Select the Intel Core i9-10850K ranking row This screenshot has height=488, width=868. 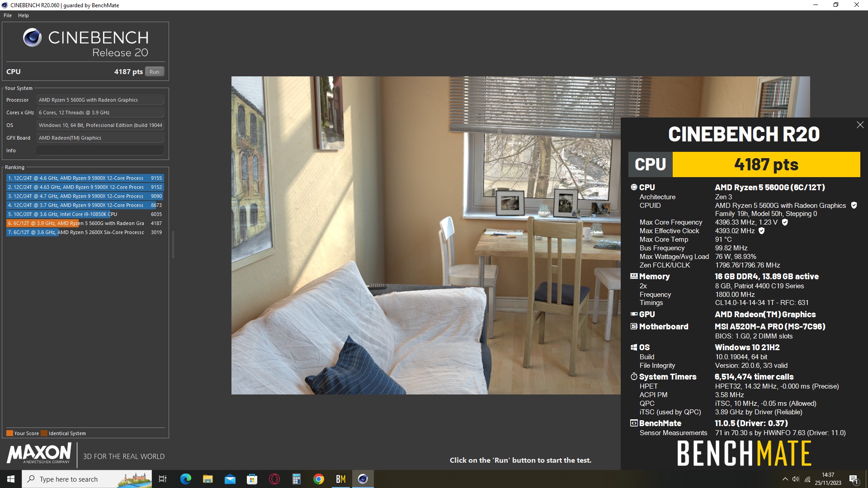click(85, 214)
